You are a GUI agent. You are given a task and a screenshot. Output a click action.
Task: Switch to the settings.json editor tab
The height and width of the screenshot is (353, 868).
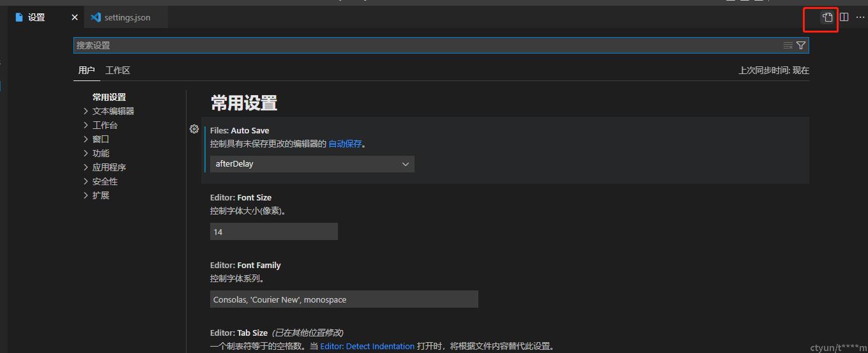click(x=127, y=17)
